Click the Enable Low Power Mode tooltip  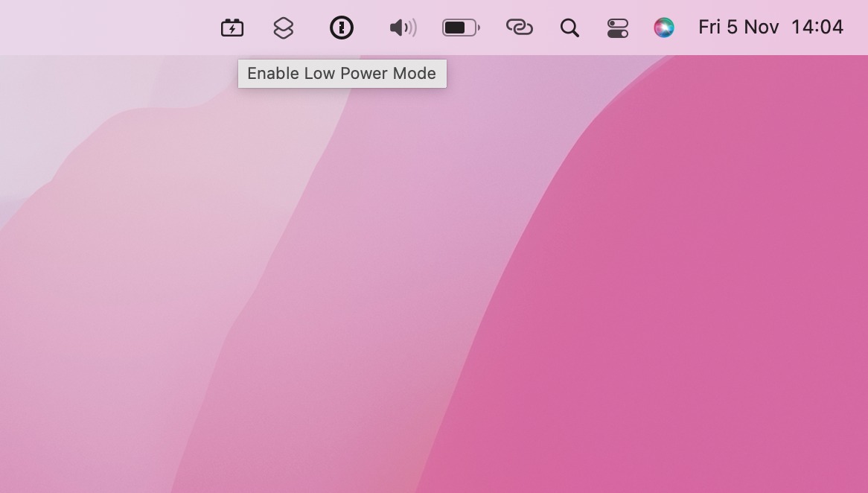coord(342,74)
